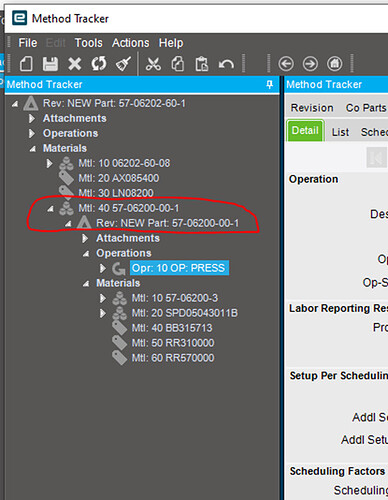Click the New document toolbar icon
The width and height of the screenshot is (388, 500).
click(26, 63)
